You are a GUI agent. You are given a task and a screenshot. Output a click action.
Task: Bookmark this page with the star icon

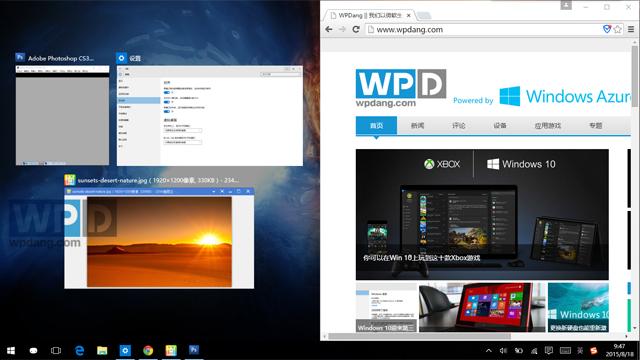pyautogui.click(x=618, y=29)
